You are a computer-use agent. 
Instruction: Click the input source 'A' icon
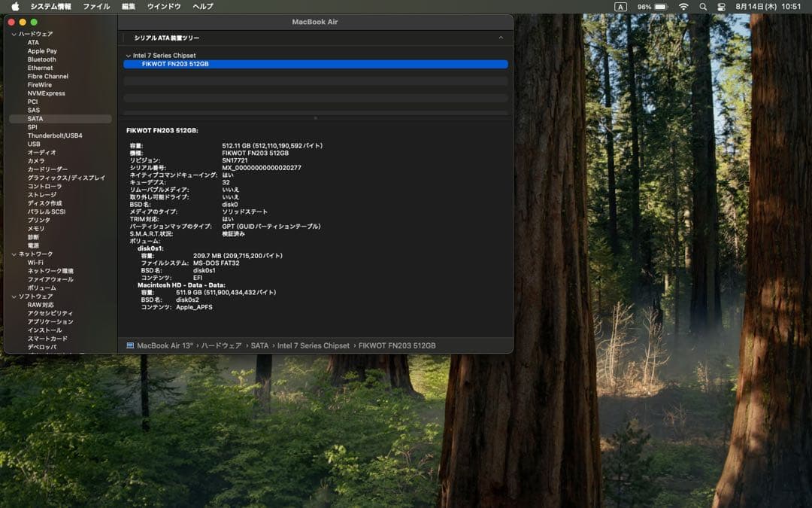[x=620, y=6]
